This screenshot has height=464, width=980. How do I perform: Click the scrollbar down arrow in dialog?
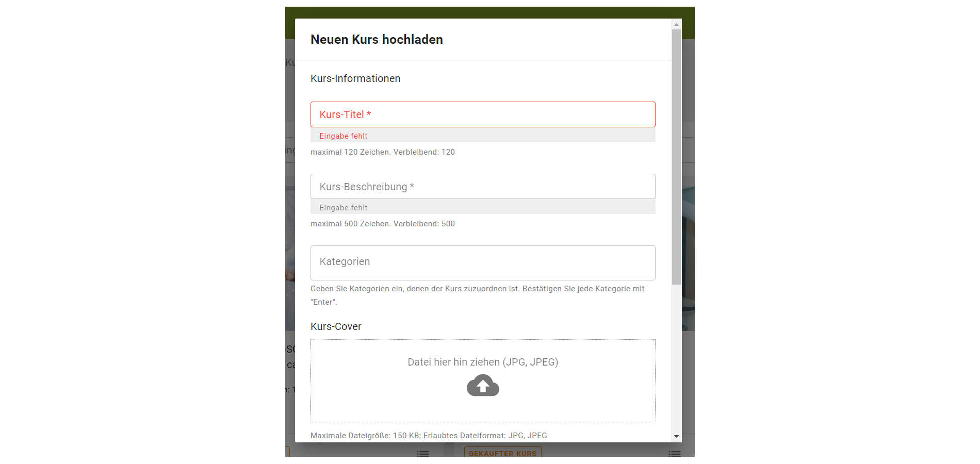676,436
